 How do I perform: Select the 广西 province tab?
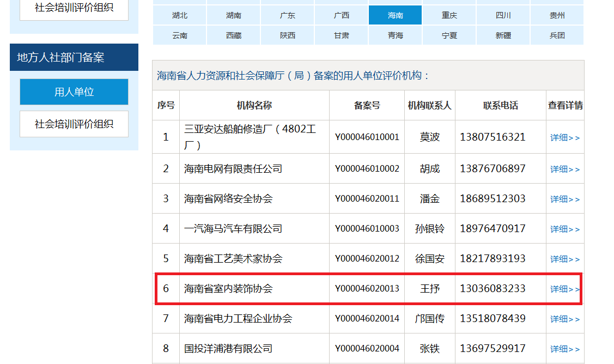[x=342, y=15]
